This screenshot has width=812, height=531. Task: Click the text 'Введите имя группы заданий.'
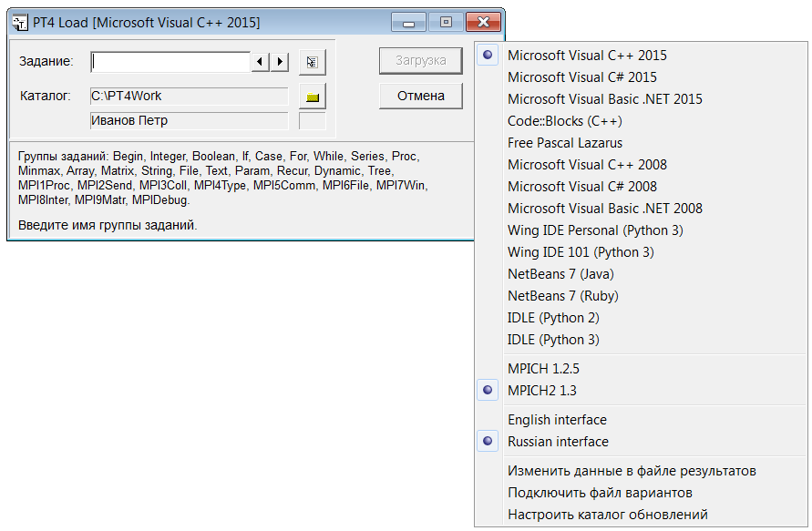(108, 225)
